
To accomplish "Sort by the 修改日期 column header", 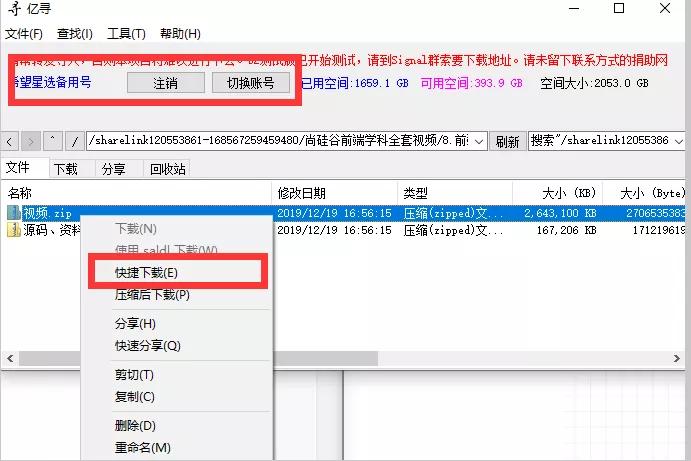I will (x=334, y=193).
